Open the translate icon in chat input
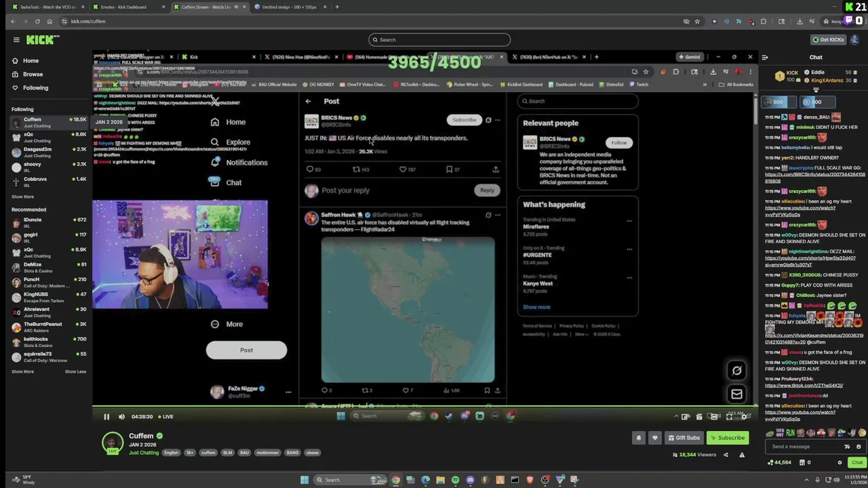Screen dimensions: 868x488 [846, 447]
